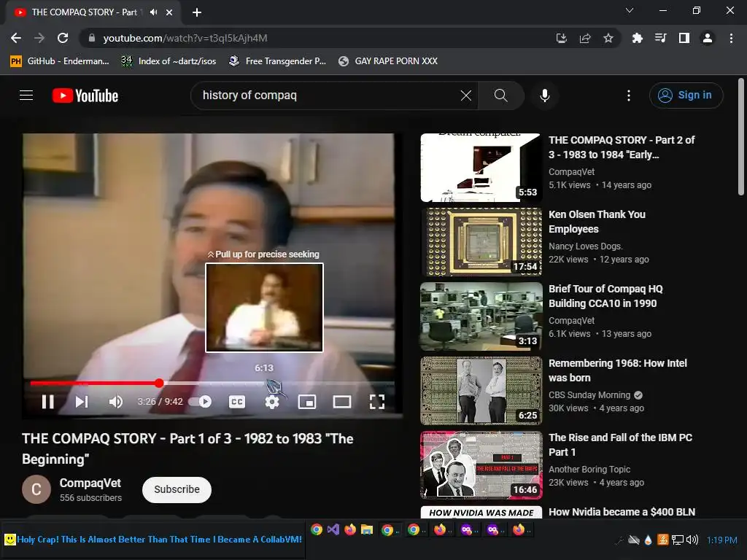Click the address bar URL
The image size is (747, 560).
(185, 38)
